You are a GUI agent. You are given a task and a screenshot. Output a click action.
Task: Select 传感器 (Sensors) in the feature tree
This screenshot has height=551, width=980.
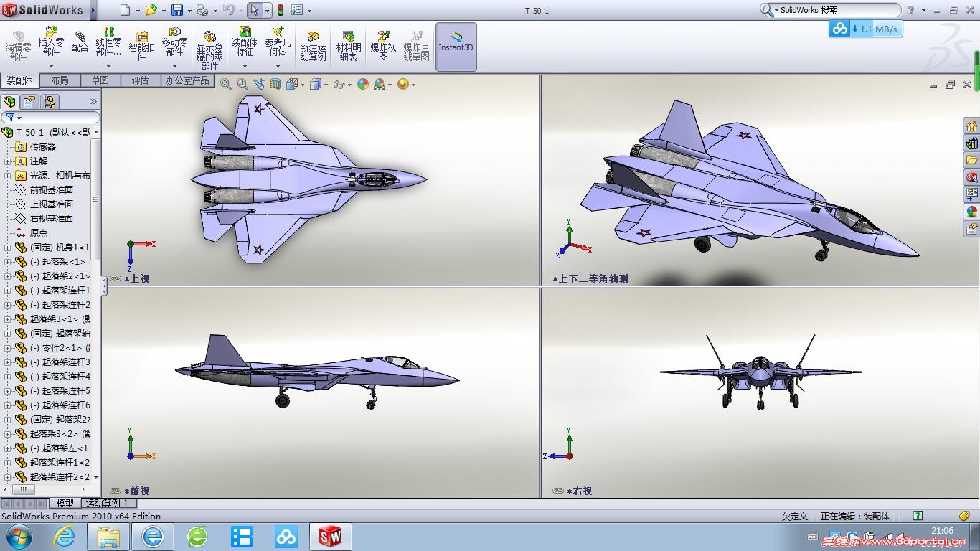(42, 147)
